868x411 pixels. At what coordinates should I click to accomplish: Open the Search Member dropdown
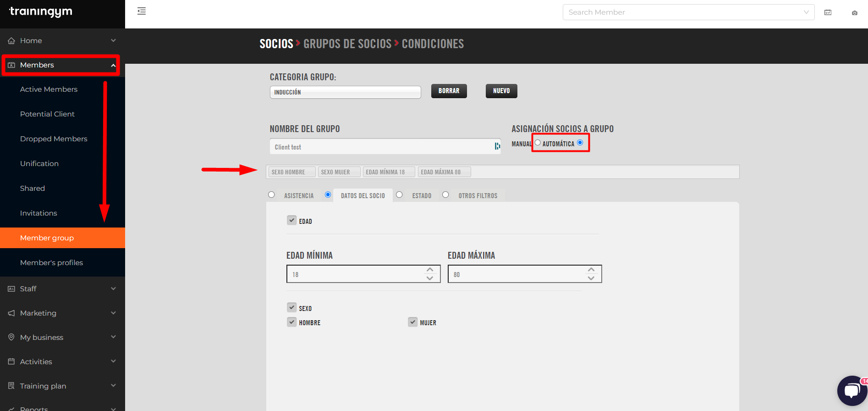(688, 12)
